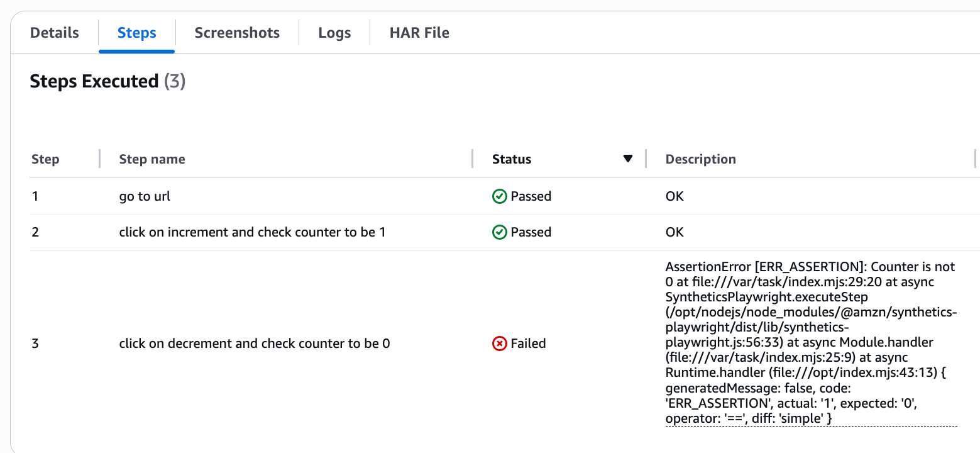Click the Status column header label
Screen dimensions: 980x453
click(x=512, y=159)
